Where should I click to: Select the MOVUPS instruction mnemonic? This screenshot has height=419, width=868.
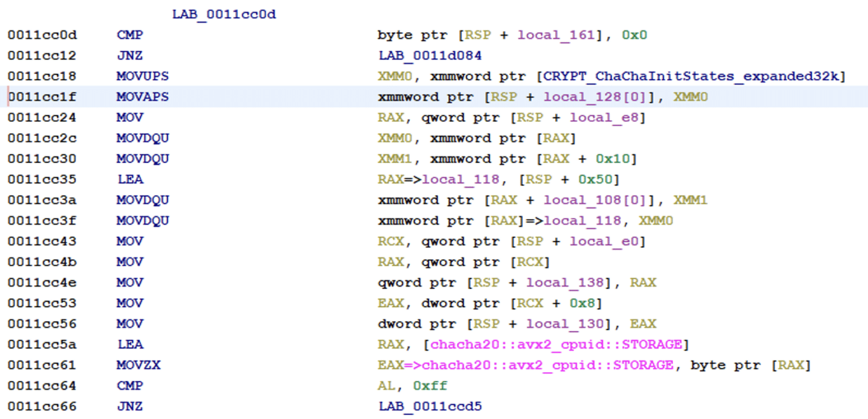pos(142,76)
